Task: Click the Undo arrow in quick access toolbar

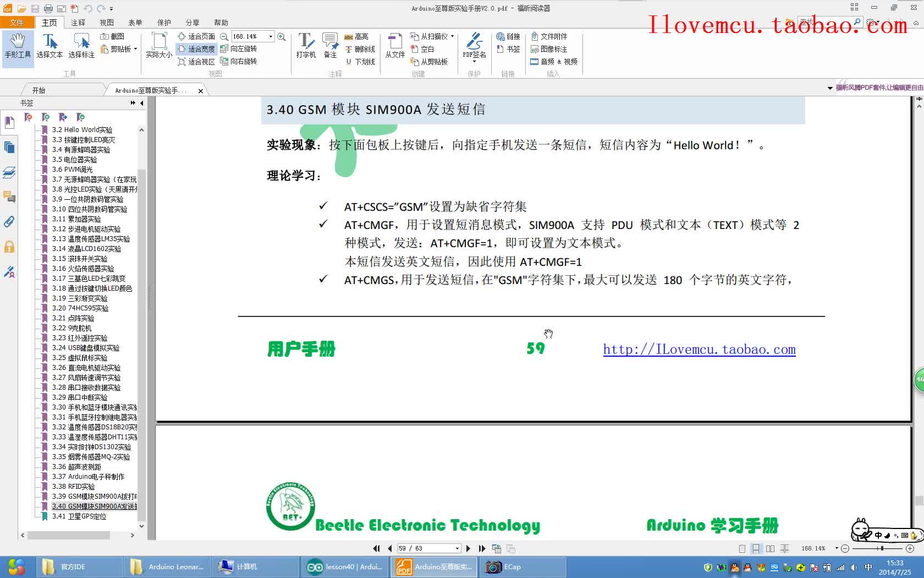Action: tap(87, 8)
